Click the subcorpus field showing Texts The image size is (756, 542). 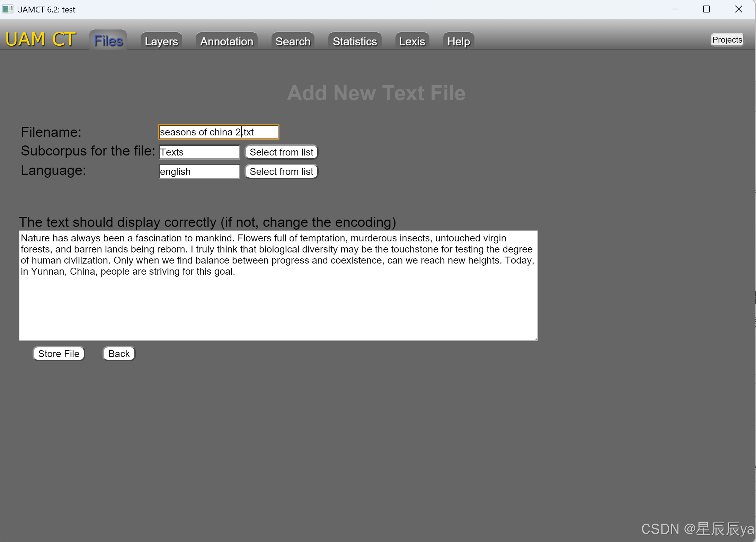tap(199, 152)
